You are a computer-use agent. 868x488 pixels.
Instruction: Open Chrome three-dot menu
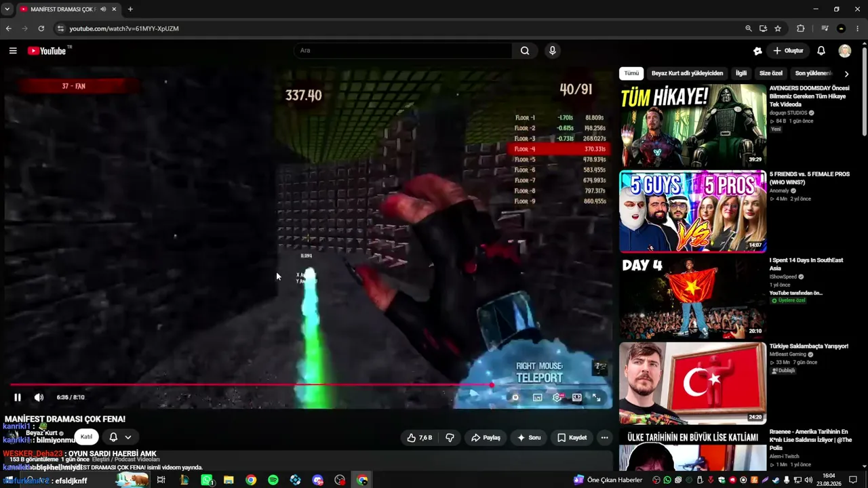click(x=858, y=28)
